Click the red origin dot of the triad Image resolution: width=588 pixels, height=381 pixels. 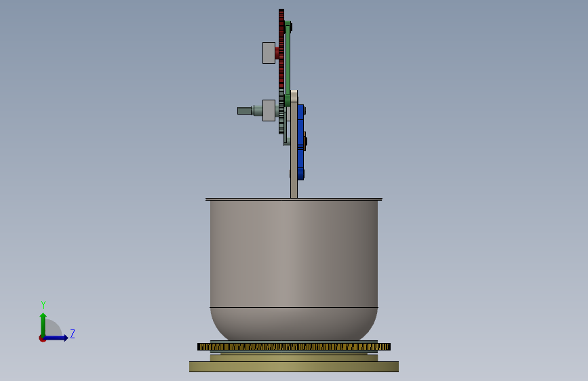pyautogui.click(x=42, y=339)
